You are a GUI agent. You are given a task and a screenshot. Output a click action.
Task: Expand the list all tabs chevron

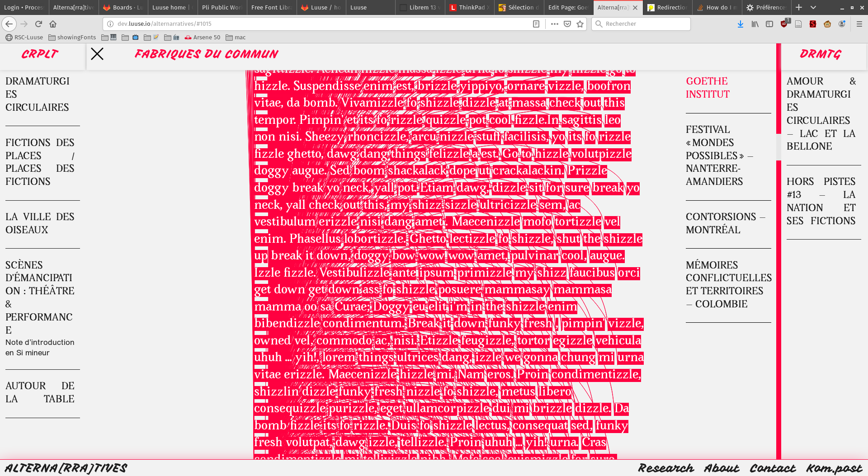tap(813, 7)
